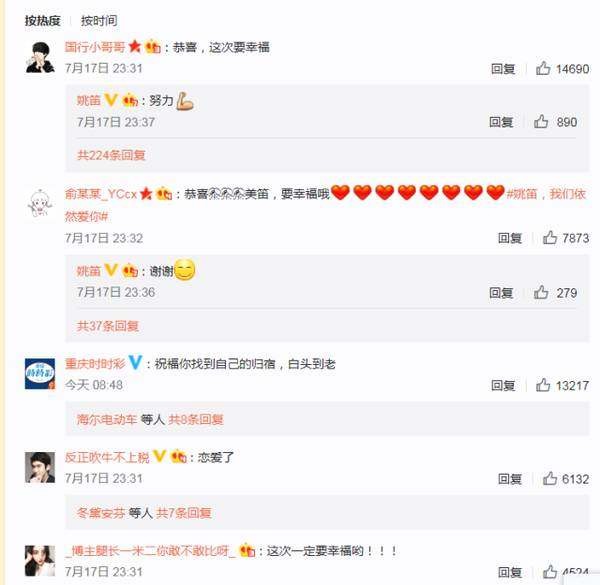Like 姚笛's reply with 890 likes

click(541, 122)
